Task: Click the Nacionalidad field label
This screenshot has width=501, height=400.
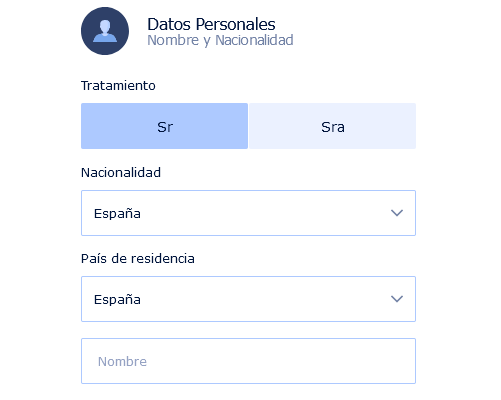Action: click(x=121, y=173)
